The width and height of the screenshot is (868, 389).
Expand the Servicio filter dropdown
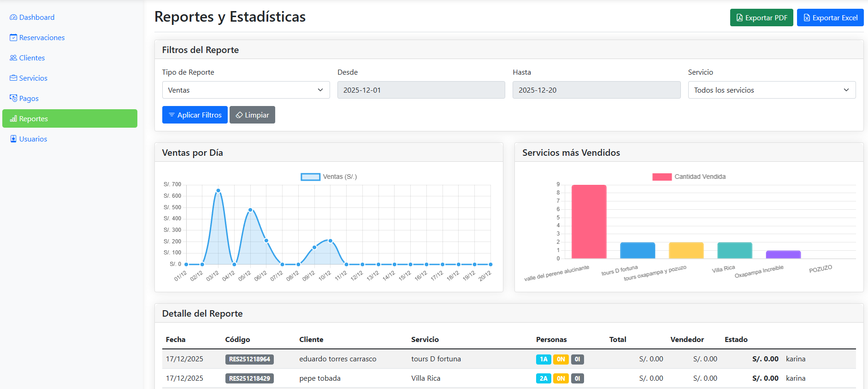(772, 90)
